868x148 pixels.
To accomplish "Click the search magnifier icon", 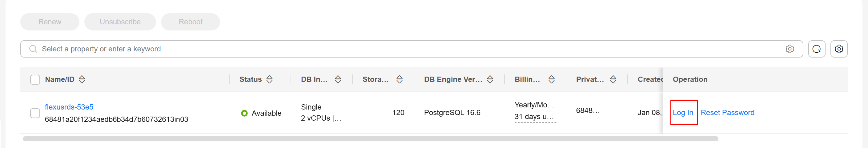I will (x=33, y=49).
